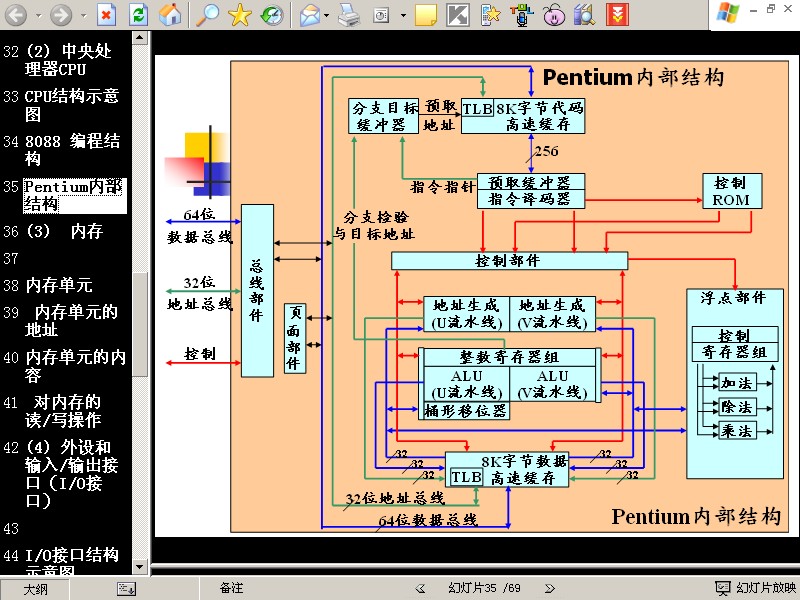
Task: Select outline item 43
Action: (x=11, y=528)
